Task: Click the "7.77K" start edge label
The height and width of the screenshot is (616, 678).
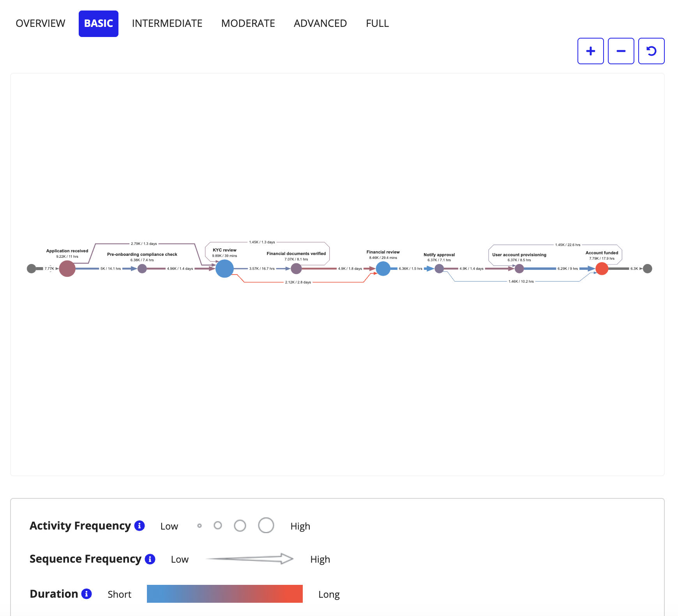Action: (49, 269)
